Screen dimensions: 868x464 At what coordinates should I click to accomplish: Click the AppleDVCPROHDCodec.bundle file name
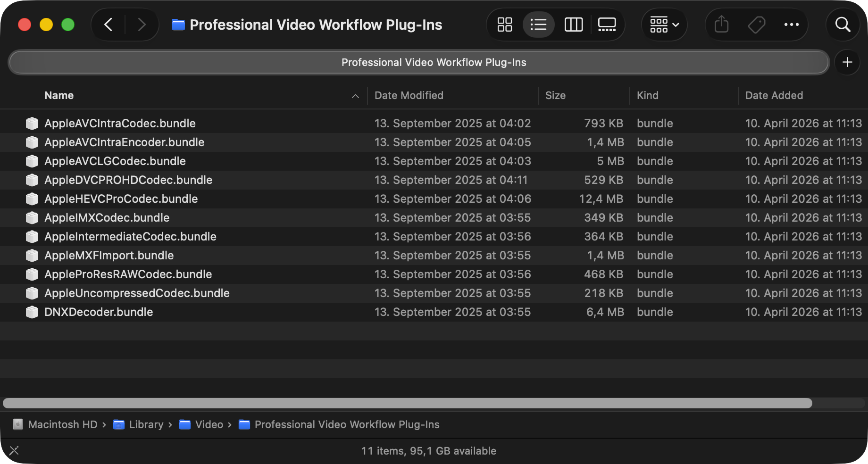click(x=128, y=180)
